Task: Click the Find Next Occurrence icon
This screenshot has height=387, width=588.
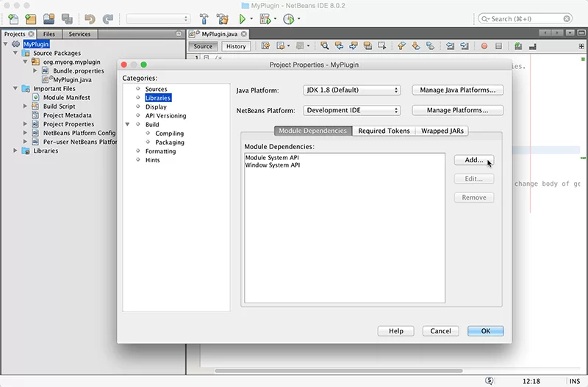Action: [354, 46]
